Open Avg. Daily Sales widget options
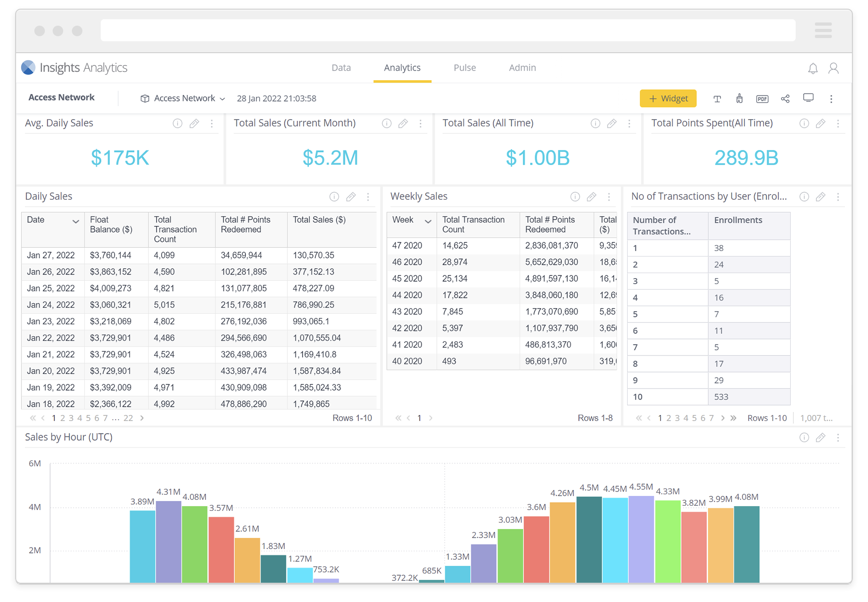The height and width of the screenshot is (602, 868). [212, 123]
